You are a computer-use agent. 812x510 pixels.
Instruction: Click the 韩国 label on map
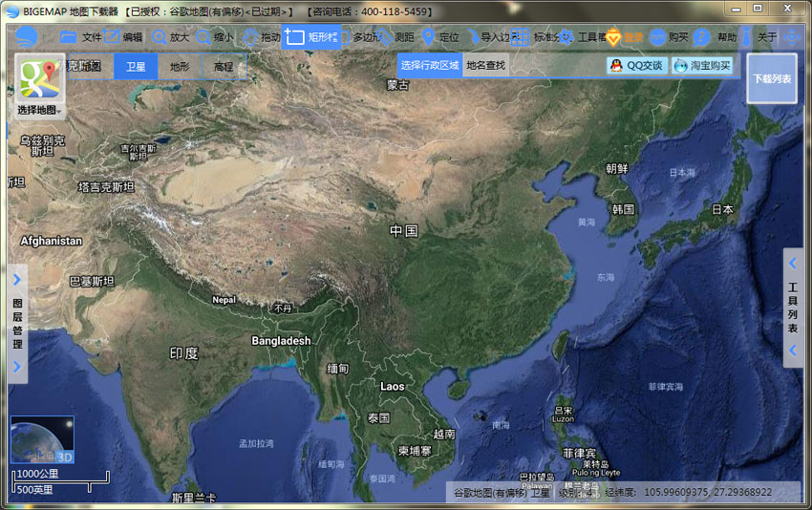point(623,210)
